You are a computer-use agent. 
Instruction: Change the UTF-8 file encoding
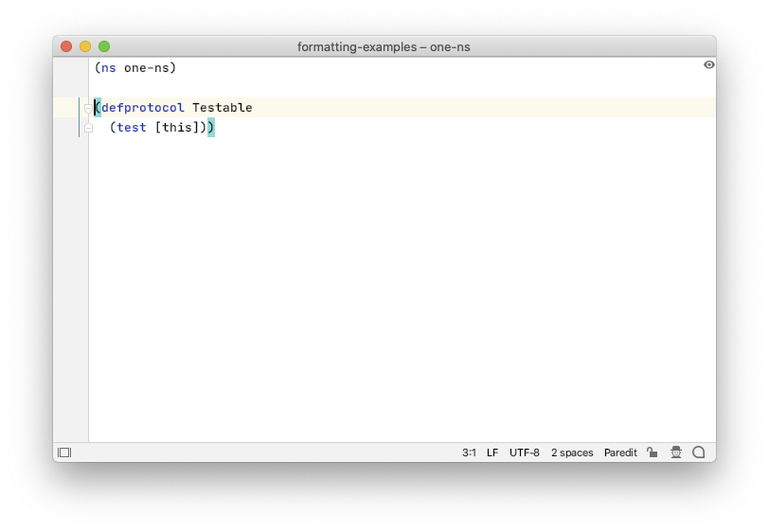[525, 452]
